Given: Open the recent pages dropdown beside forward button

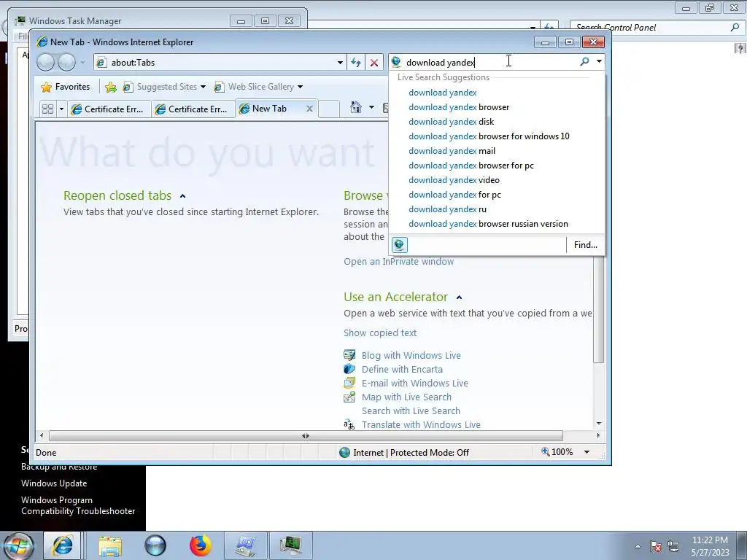Looking at the screenshot, I should click(82, 63).
